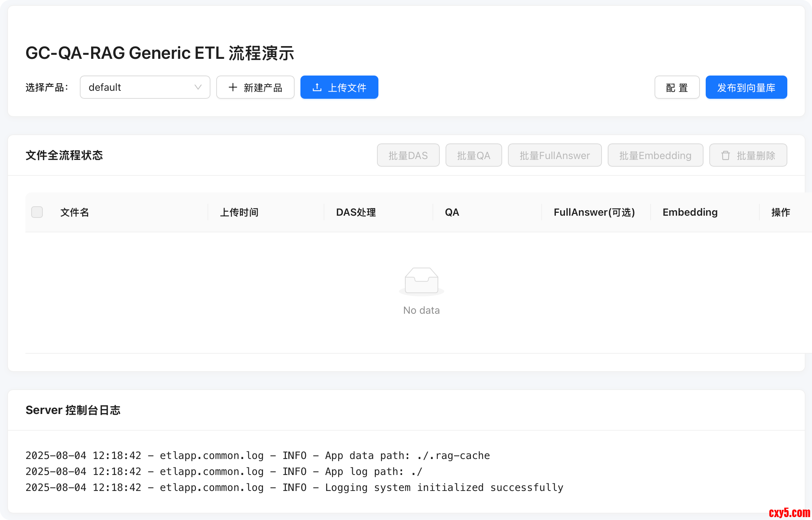This screenshot has width=812, height=520.
Task: Click the plus icon on 新建产品
Action: [x=233, y=87]
